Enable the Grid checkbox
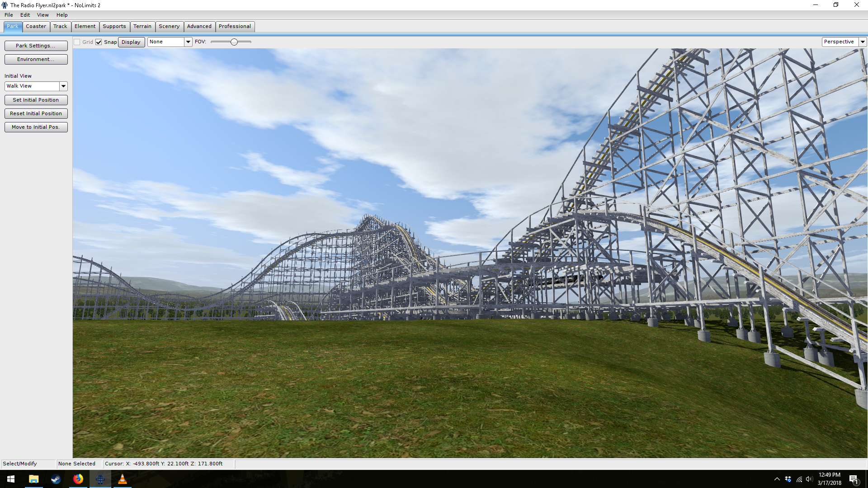Image resolution: width=868 pixels, height=488 pixels. tap(77, 42)
